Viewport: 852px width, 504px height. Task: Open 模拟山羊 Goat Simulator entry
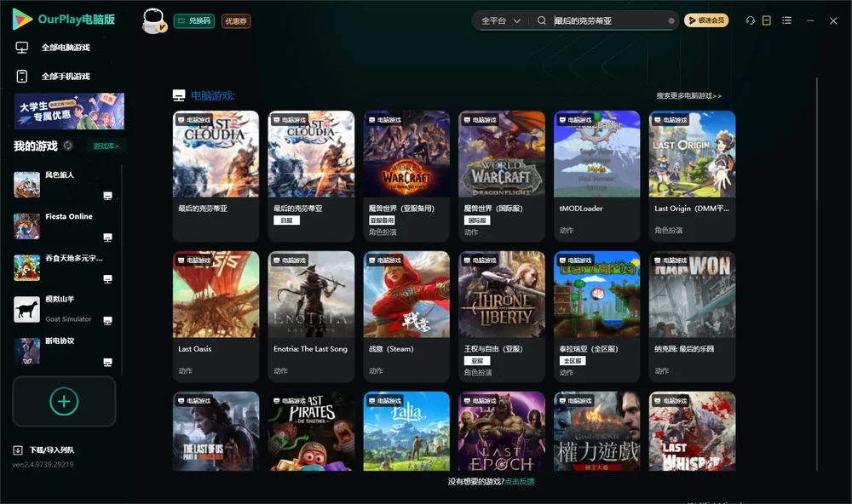click(x=62, y=310)
